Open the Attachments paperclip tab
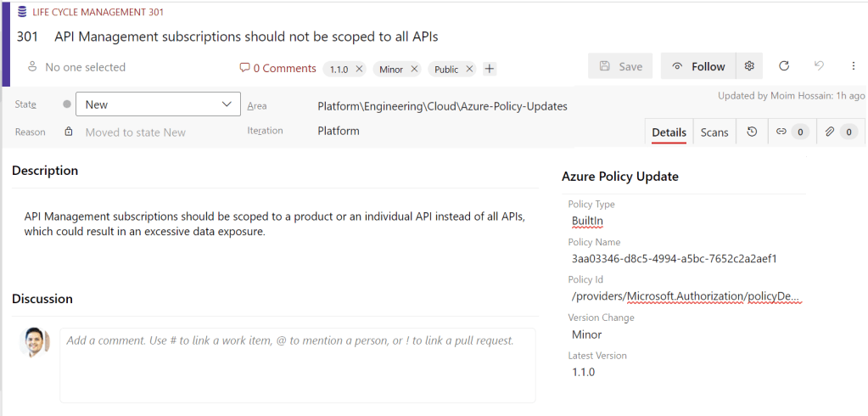This screenshot has height=416, width=868. 838,132
